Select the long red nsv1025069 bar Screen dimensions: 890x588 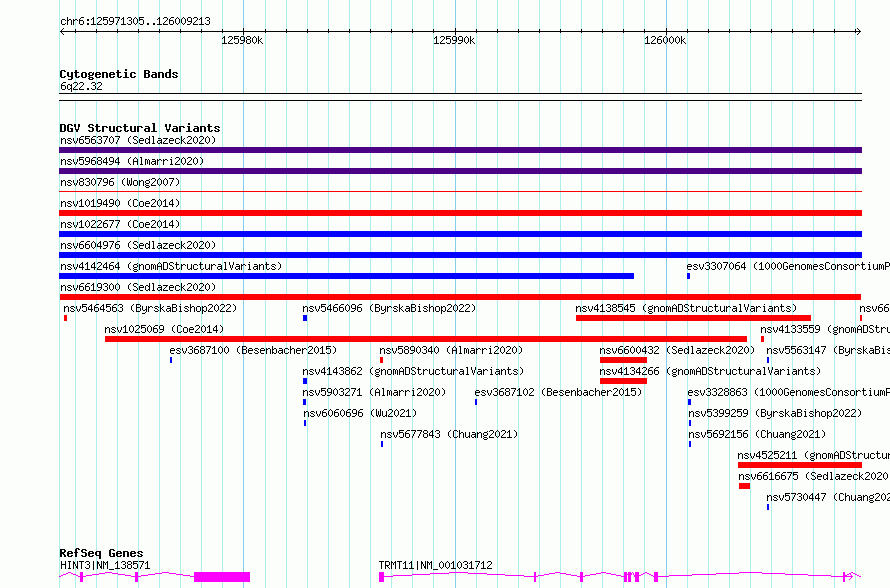click(x=426, y=339)
